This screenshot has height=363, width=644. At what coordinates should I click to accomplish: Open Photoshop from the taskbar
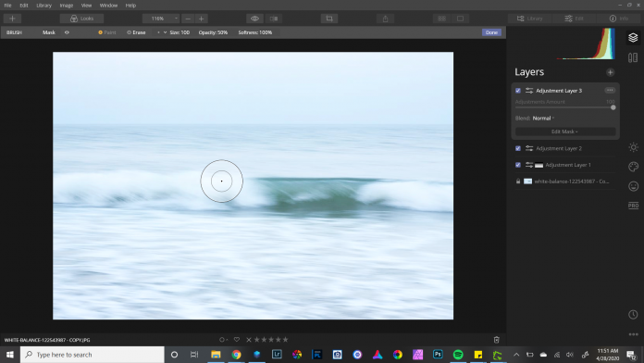point(438,355)
